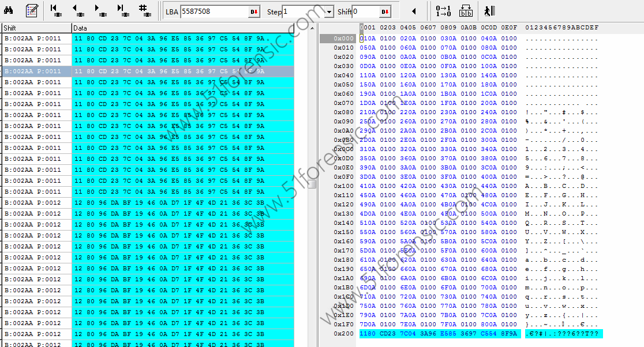Click the left-pointing triangle arrow button

(414, 11)
